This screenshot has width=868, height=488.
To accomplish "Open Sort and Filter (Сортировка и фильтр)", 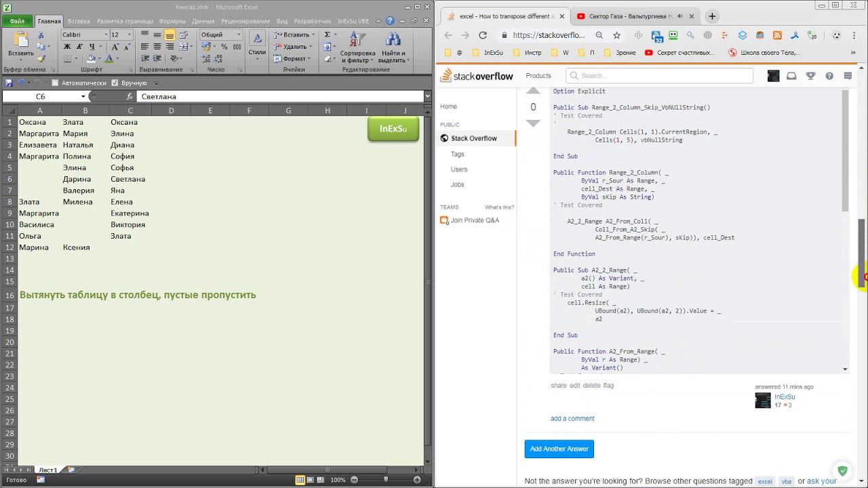I will 357,46.
